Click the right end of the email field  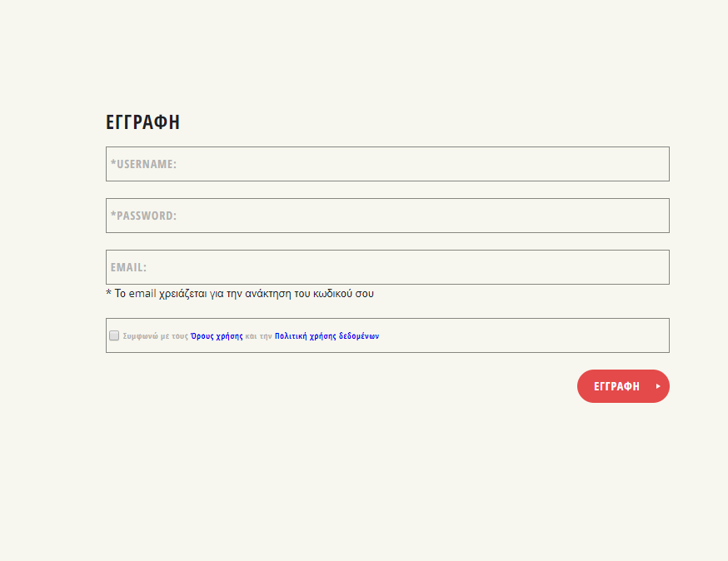[x=650, y=267]
